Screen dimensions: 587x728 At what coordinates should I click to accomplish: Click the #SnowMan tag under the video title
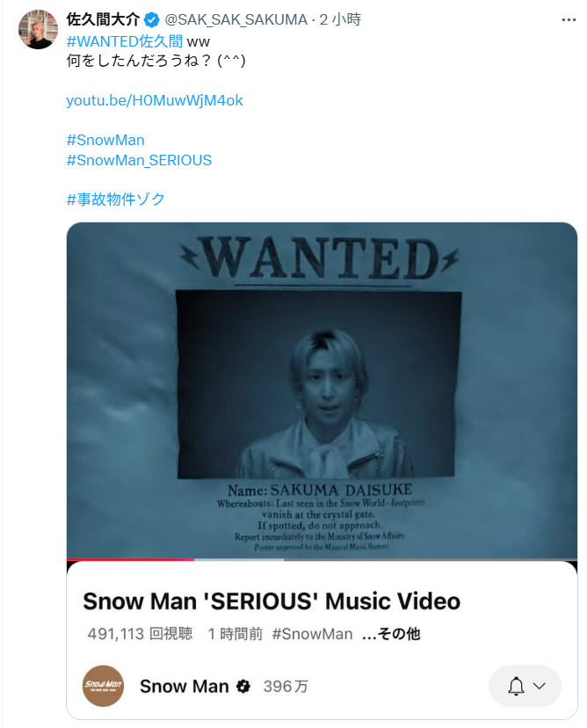coord(312,634)
